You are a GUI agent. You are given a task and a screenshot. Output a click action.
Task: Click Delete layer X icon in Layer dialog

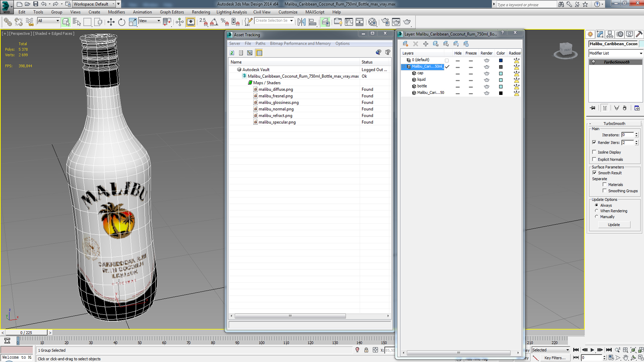(x=416, y=44)
